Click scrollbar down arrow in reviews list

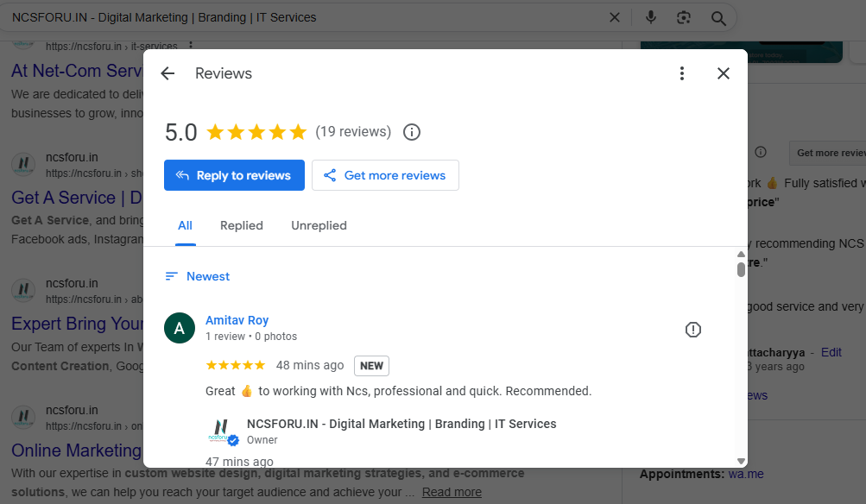pos(741,461)
